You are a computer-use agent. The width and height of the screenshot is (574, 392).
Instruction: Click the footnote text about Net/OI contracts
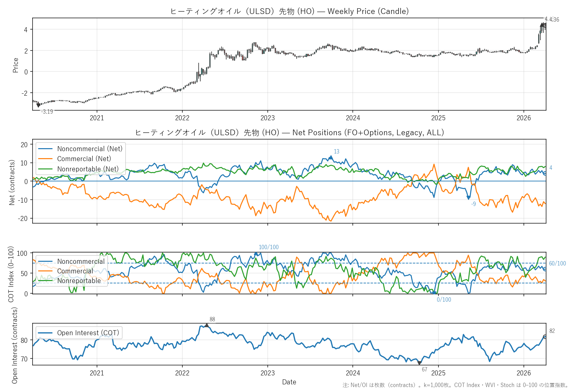pyautogui.click(x=455, y=385)
